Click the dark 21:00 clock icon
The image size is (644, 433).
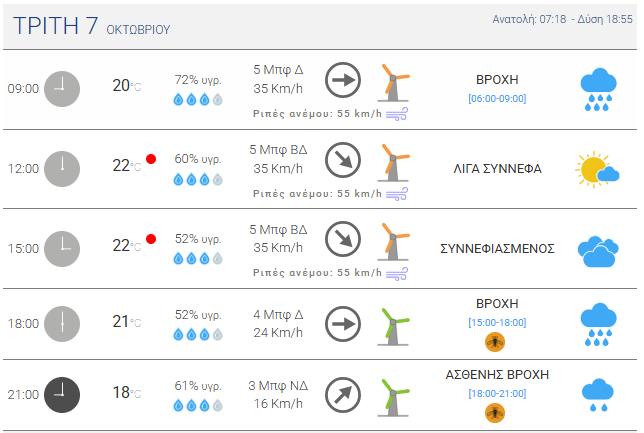tap(62, 393)
